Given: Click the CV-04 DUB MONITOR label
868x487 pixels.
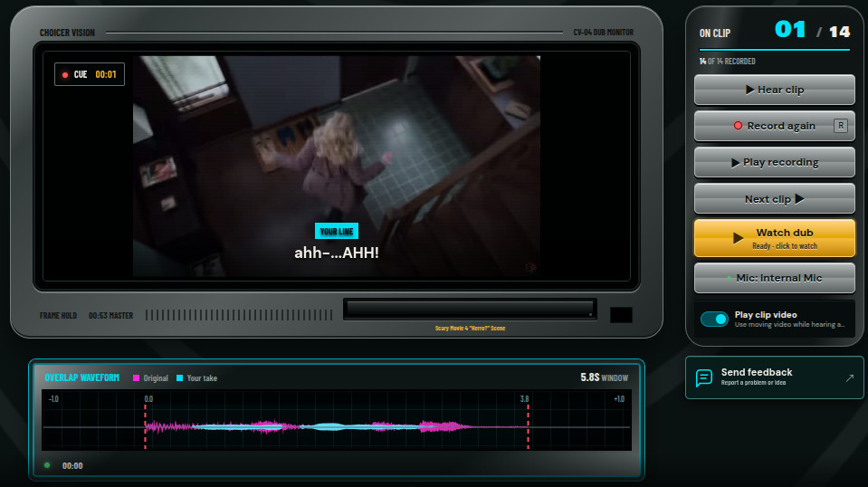Looking at the screenshot, I should (x=604, y=33).
